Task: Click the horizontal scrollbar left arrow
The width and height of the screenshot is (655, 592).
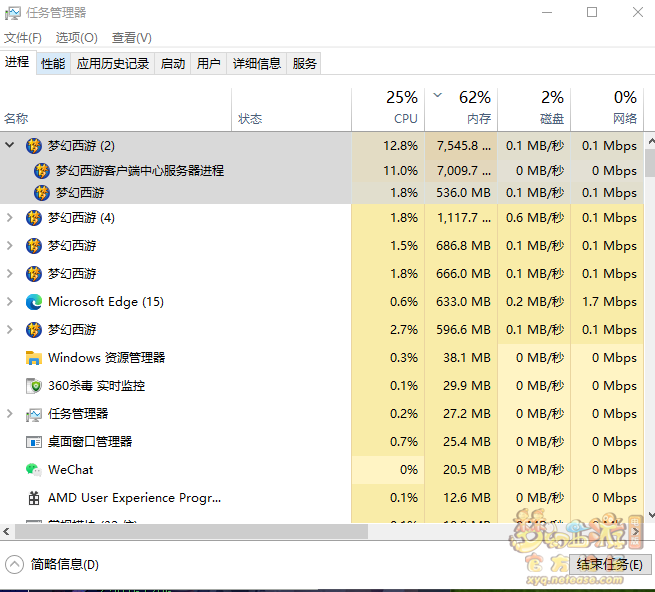Action: click(6, 531)
